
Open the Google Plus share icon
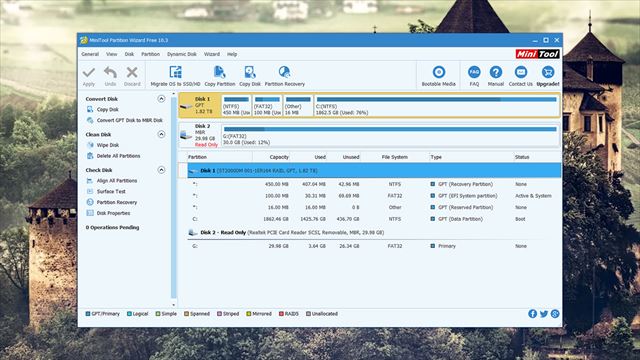coord(555,313)
